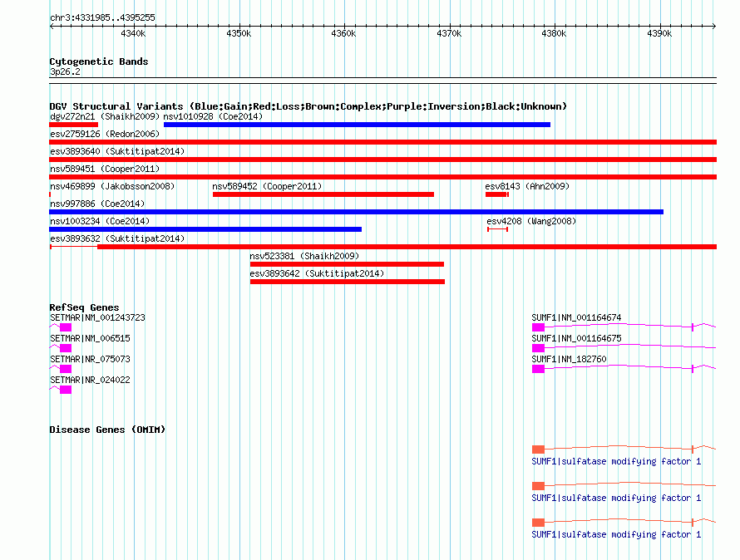
Task: Select the 3p26.2 band label
Action: 65,71
